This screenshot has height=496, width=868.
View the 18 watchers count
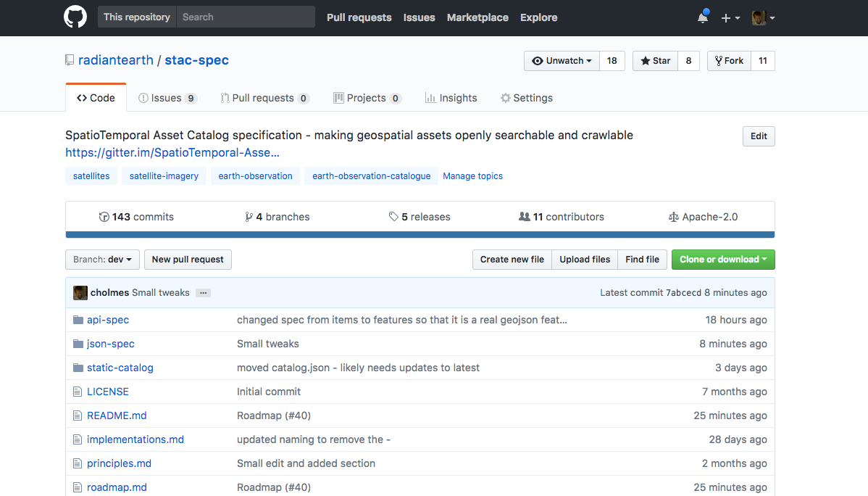[x=612, y=61]
